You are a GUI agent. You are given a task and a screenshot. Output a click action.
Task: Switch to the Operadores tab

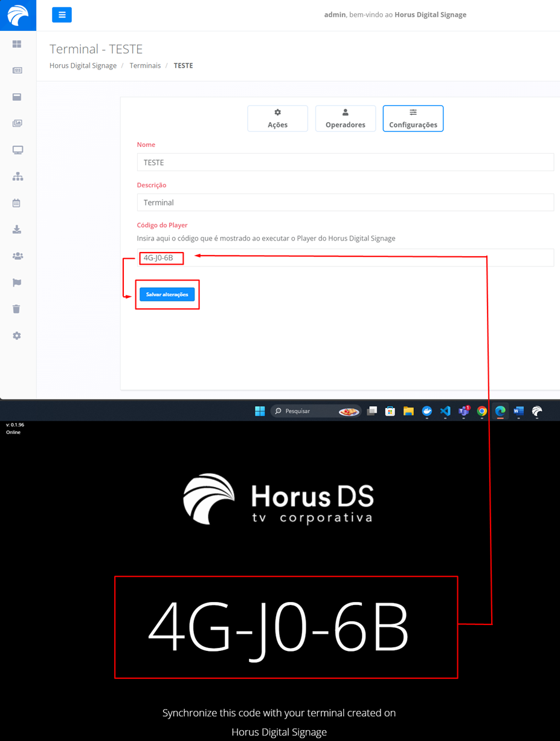pos(345,118)
